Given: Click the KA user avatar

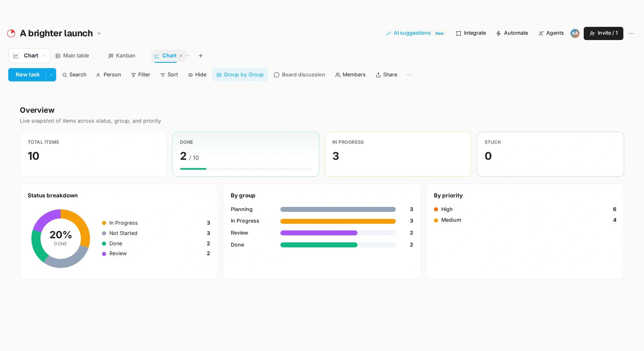Looking at the screenshot, I should click(575, 33).
